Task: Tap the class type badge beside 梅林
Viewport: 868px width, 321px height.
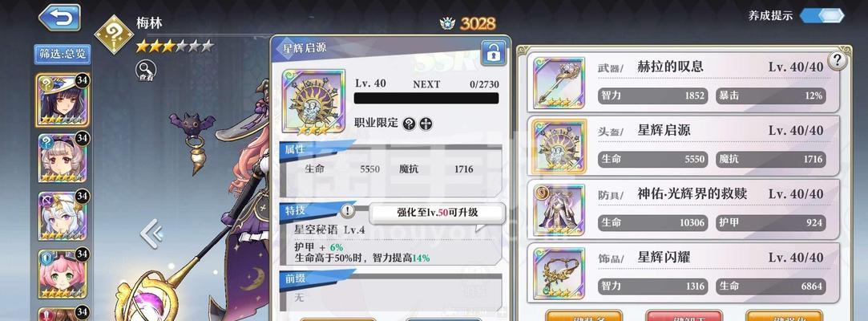Action: pos(114,35)
